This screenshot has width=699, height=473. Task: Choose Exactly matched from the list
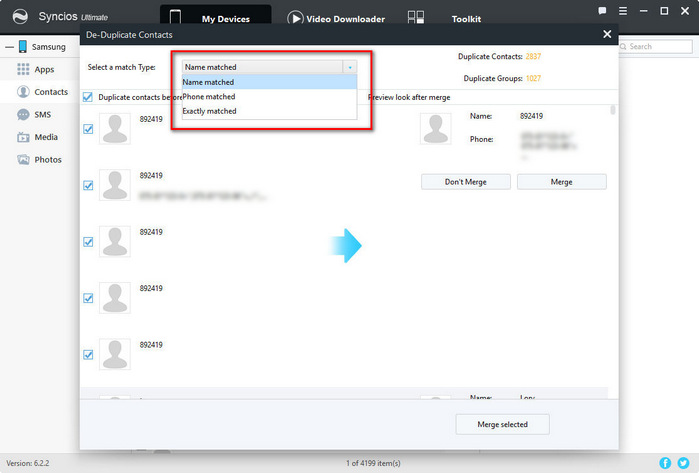coord(269,111)
